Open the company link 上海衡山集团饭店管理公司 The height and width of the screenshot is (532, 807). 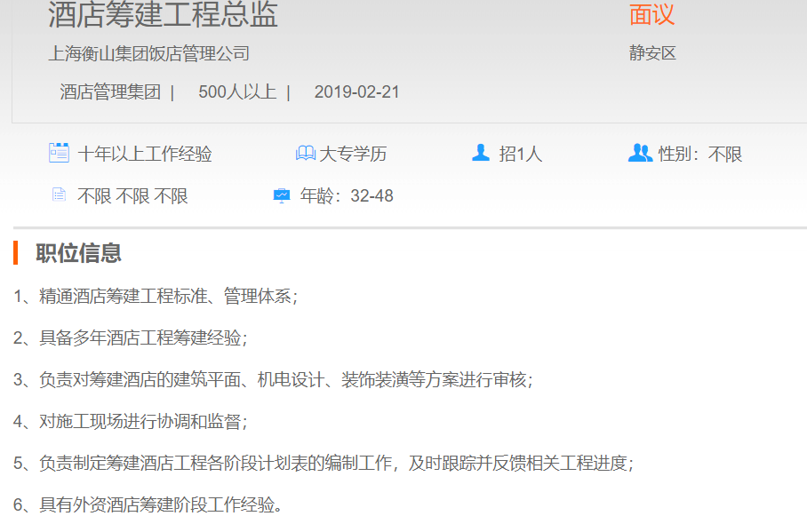tap(148, 54)
